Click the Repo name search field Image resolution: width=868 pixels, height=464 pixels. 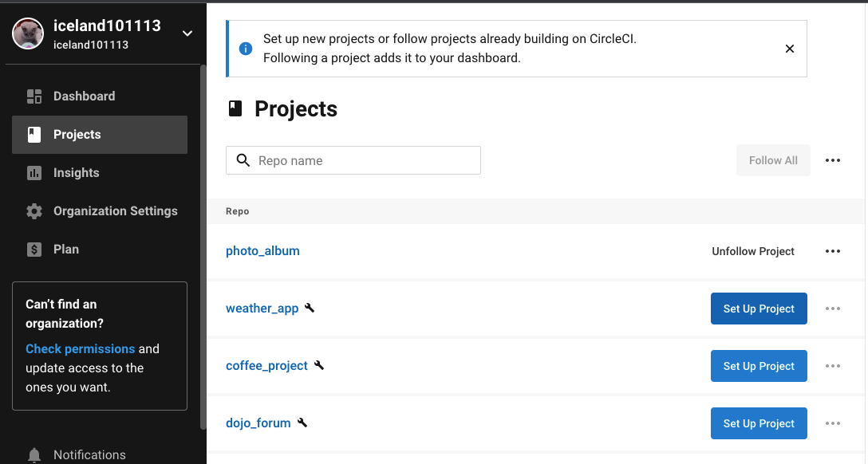(353, 160)
